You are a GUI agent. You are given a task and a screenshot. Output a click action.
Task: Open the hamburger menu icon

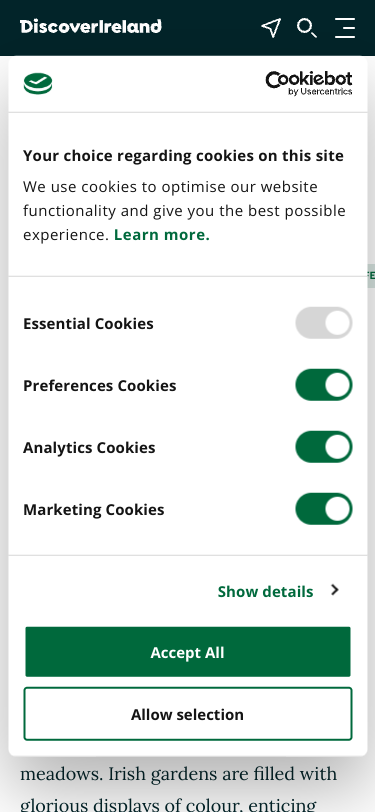(345, 28)
